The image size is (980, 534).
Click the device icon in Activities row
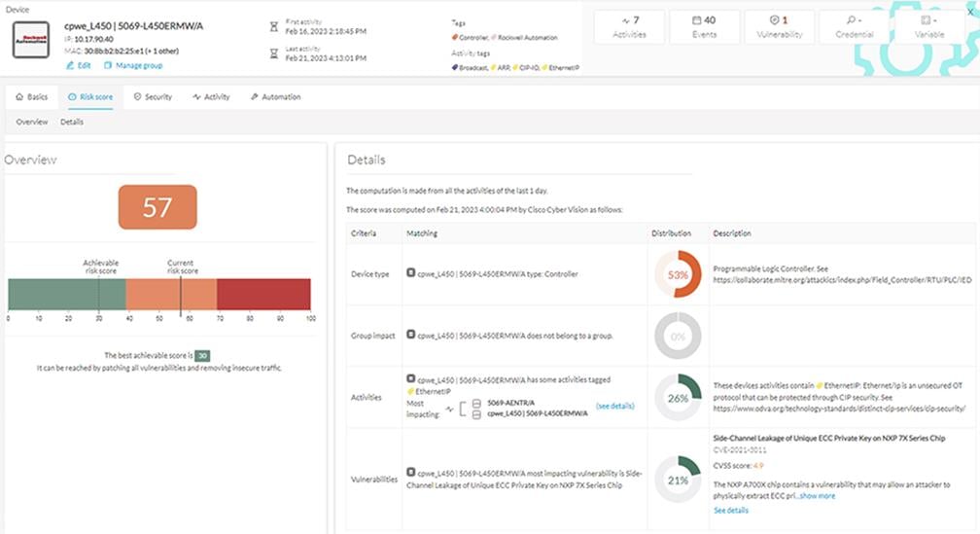410,378
